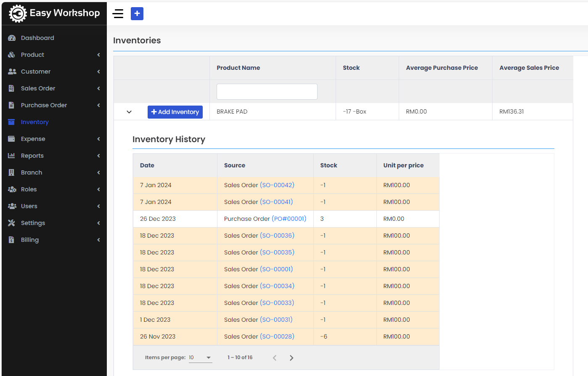Click the Product cubes icon
The height and width of the screenshot is (376, 588).
click(12, 55)
